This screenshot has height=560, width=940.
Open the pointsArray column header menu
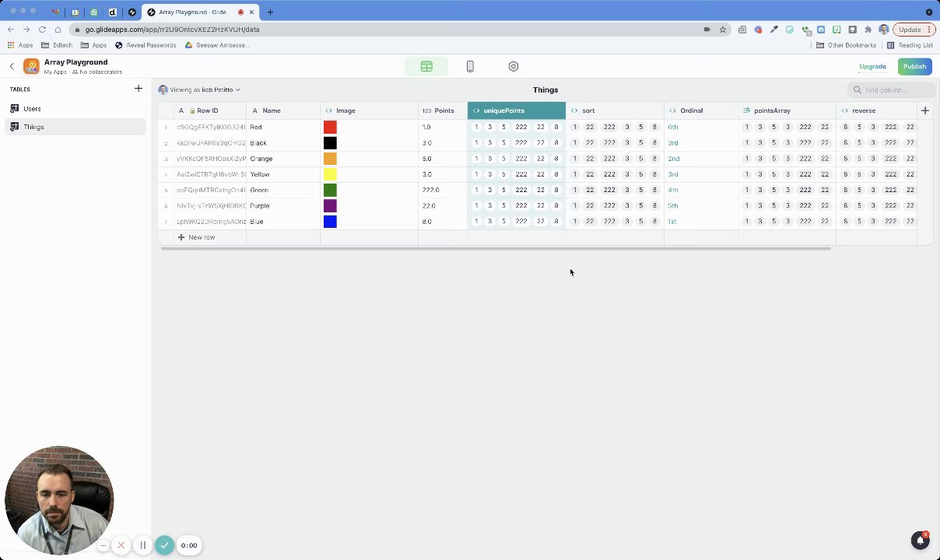click(x=787, y=110)
